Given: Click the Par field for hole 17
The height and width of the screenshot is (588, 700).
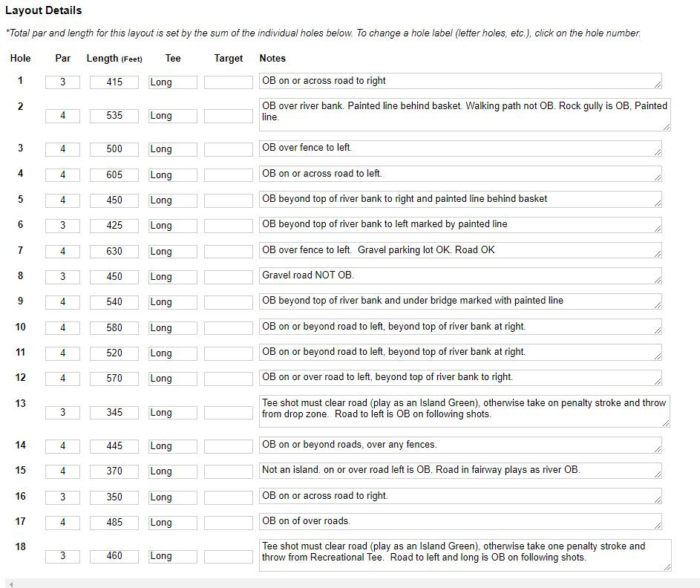Looking at the screenshot, I should tap(62, 523).
